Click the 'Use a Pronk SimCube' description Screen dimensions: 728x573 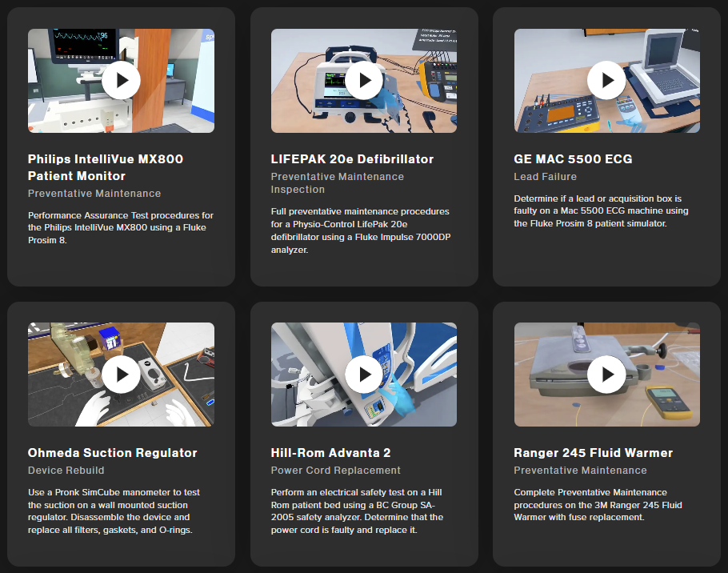[x=114, y=511]
